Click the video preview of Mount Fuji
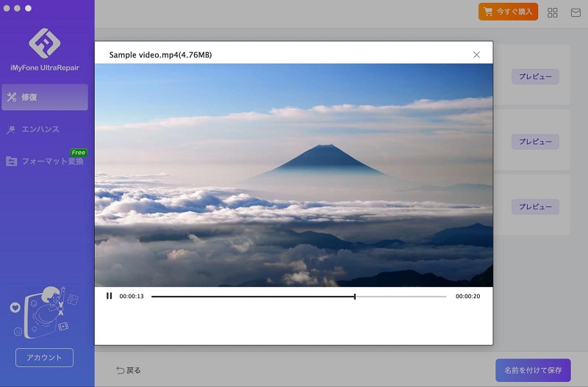Viewport: 588px width, 387px height. [293, 175]
